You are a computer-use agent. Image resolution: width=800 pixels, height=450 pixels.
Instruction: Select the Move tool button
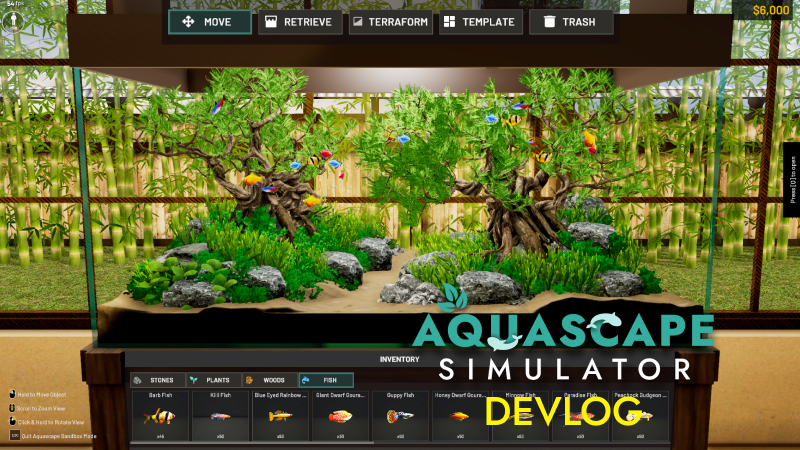click(x=210, y=22)
